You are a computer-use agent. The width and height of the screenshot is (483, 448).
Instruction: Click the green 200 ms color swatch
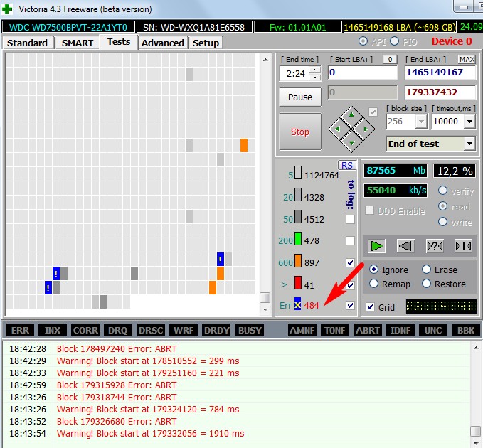coord(298,241)
